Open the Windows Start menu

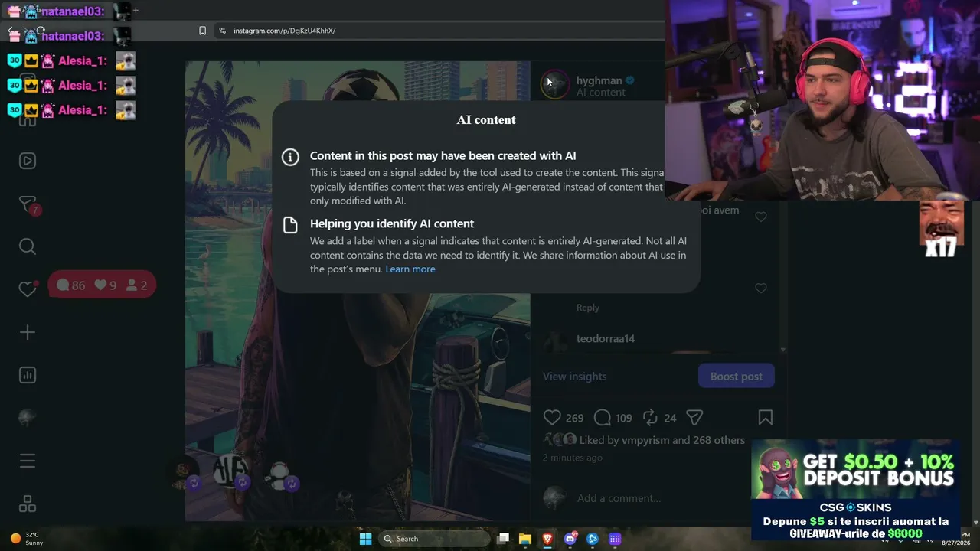tap(366, 539)
